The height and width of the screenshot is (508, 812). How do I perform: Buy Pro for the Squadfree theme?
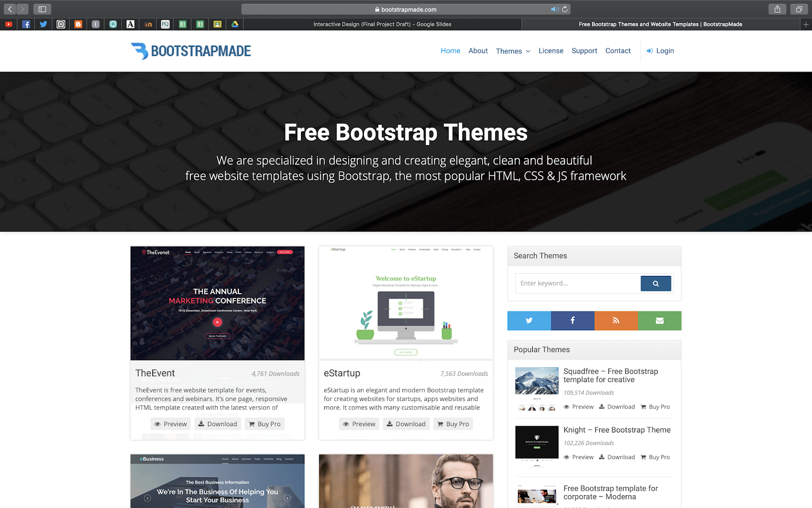655,407
